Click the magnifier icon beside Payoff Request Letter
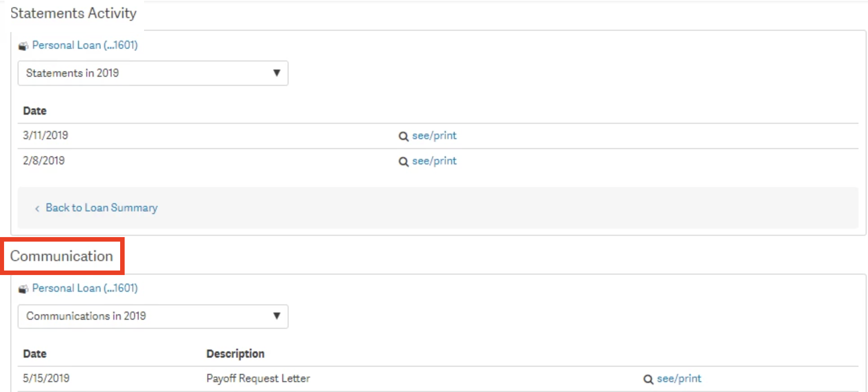 click(648, 379)
